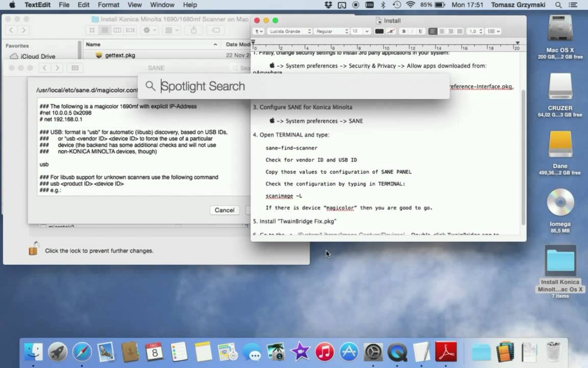Align text left in TextEdit

tap(433, 31)
